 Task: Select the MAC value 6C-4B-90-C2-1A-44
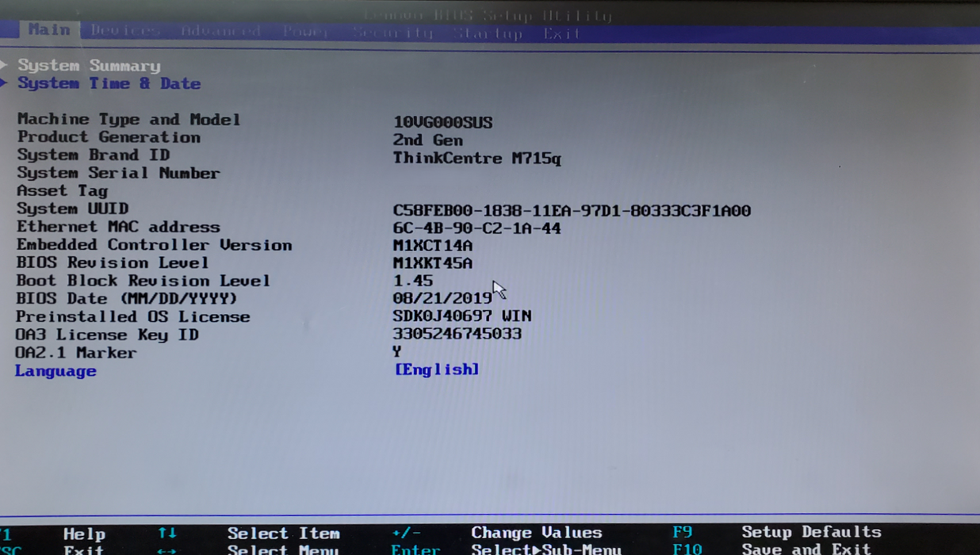click(x=477, y=228)
